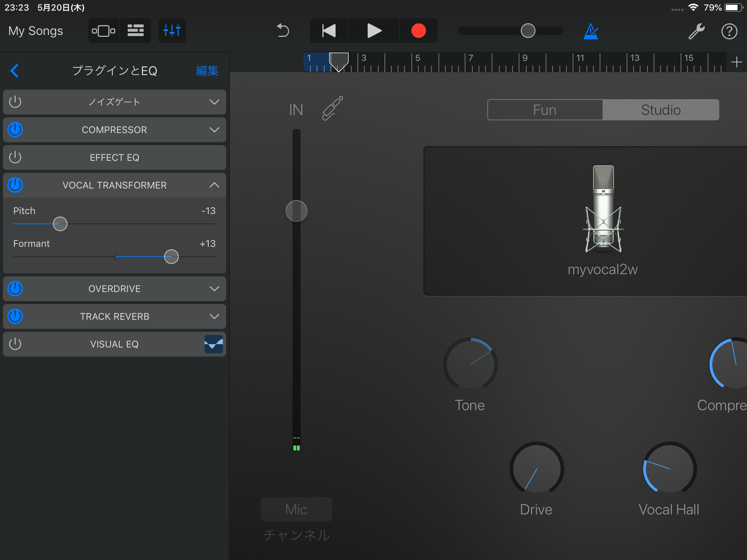Screen dimensions: 747x560
Task: Open the track controls mixer icon
Action: tap(172, 31)
